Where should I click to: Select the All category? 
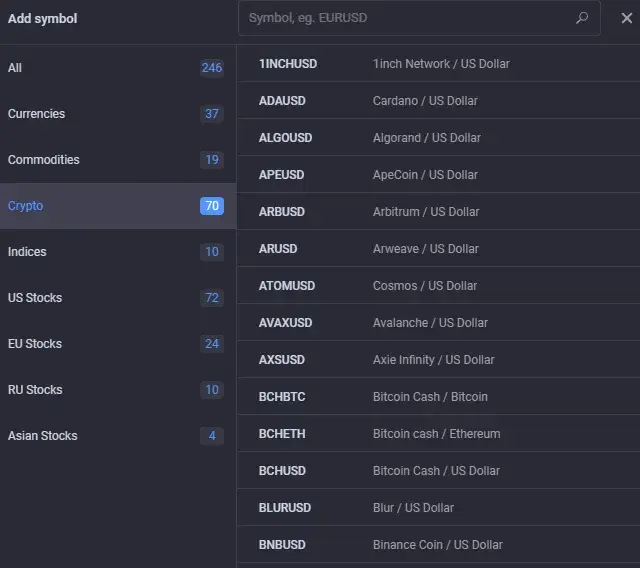pyautogui.click(x=118, y=68)
